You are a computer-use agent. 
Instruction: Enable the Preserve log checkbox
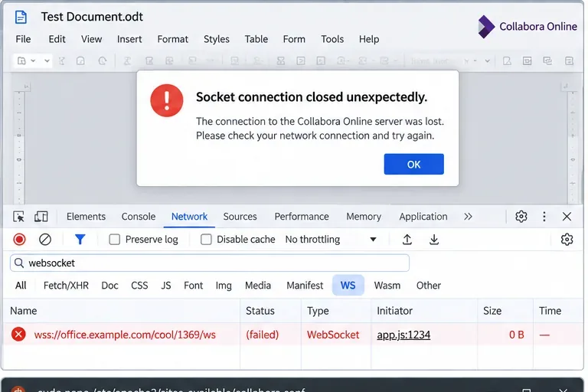(114, 240)
